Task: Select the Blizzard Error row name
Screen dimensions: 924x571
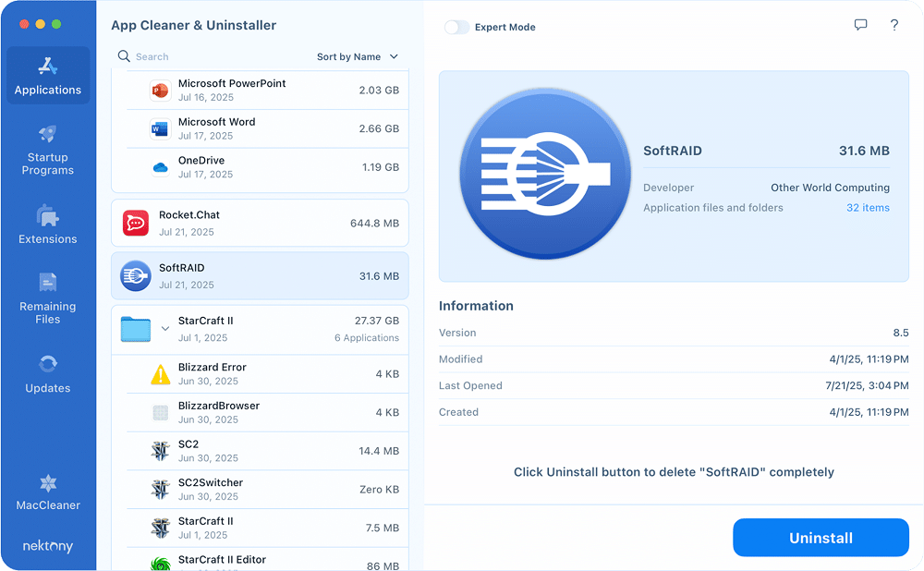Action: click(x=213, y=367)
